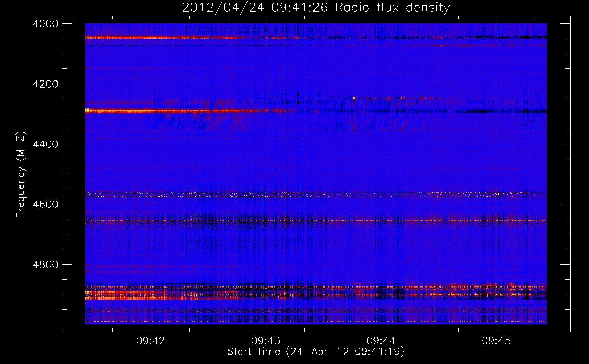Screen dimensions: 589x364
Task: Click the 09:45 time tick label
Action: (497, 341)
